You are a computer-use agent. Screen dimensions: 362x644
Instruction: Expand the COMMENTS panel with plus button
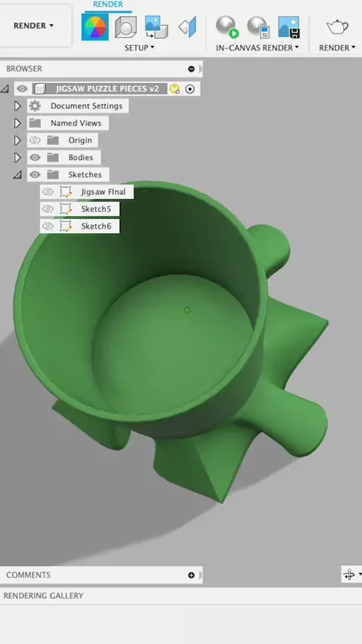pyautogui.click(x=191, y=575)
